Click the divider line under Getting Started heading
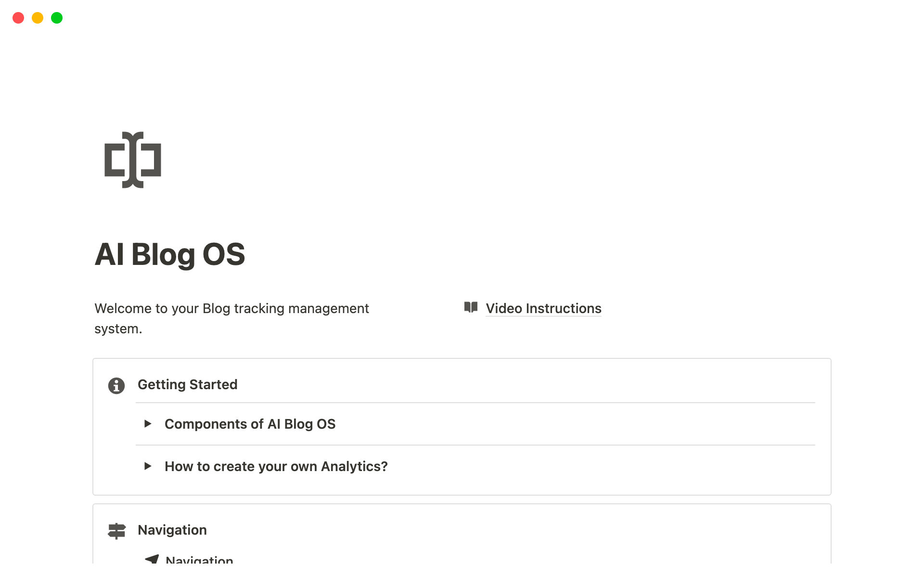Viewport: 924px width, 578px height. click(x=475, y=403)
